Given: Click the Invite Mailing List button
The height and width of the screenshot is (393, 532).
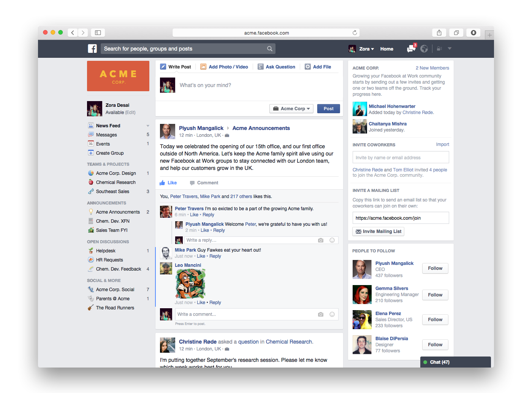Looking at the screenshot, I should coord(378,231).
